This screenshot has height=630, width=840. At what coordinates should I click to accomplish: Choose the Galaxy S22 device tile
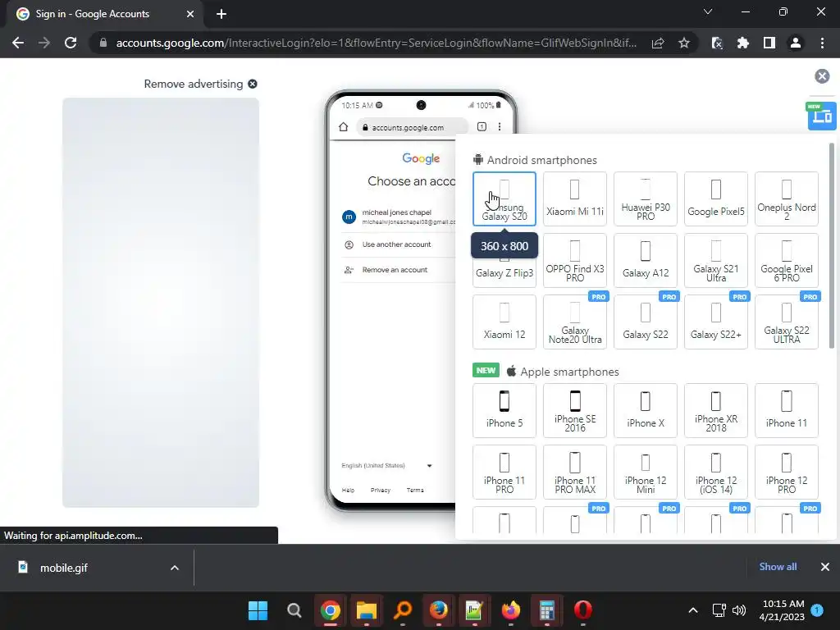tap(646, 322)
